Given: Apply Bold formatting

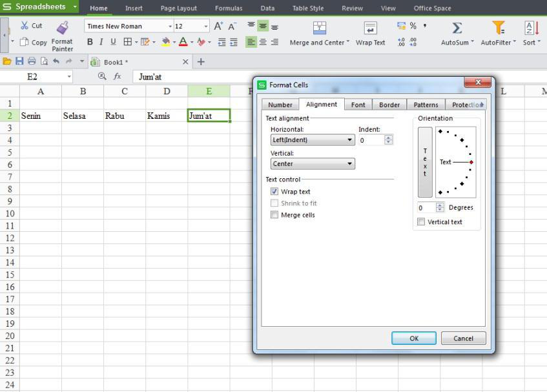Looking at the screenshot, I should (88, 41).
